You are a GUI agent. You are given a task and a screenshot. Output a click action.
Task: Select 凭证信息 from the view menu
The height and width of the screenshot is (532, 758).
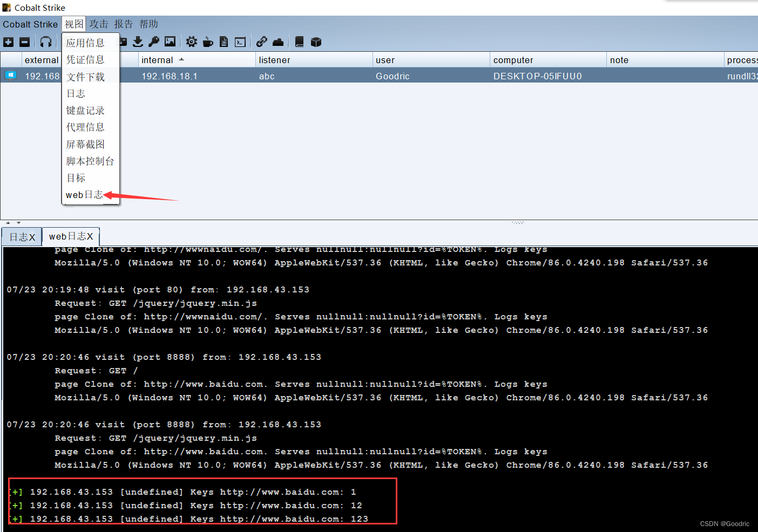pos(91,59)
